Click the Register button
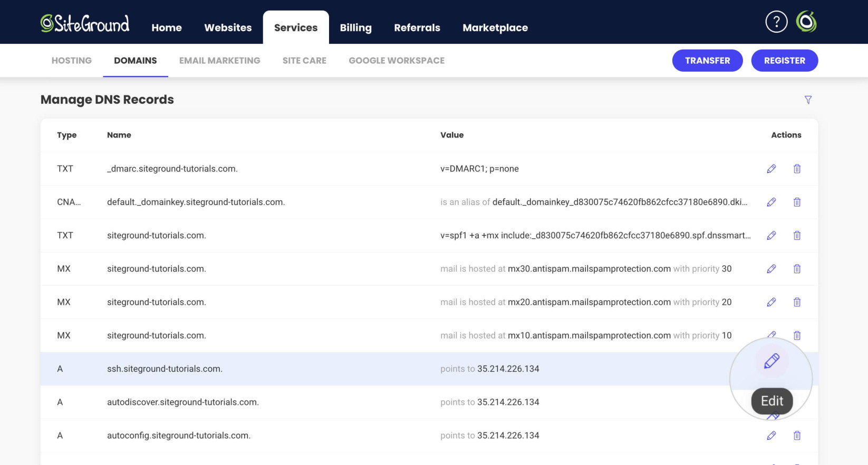The width and height of the screenshot is (868, 465). (784, 61)
